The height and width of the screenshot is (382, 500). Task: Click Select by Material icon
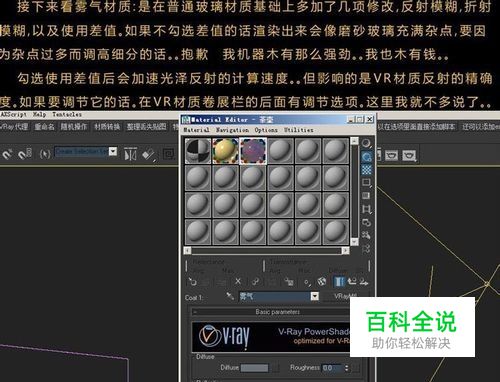coord(366,235)
